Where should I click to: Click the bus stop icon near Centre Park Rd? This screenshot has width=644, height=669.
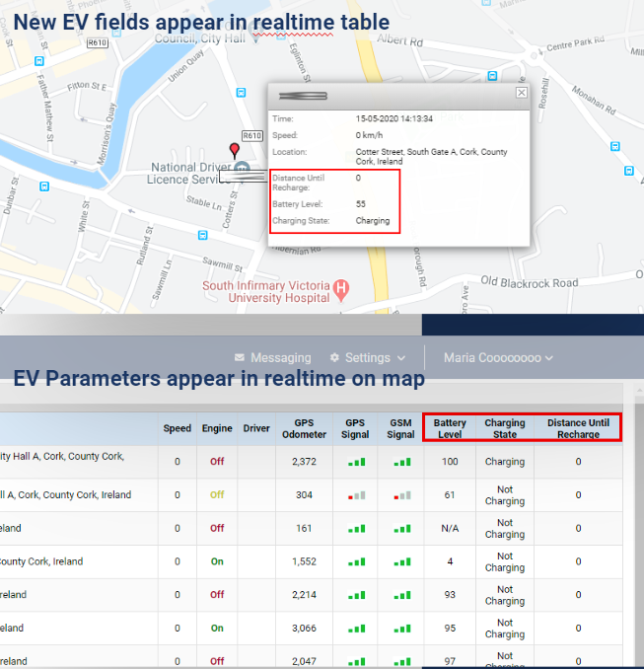pyautogui.click(x=492, y=76)
